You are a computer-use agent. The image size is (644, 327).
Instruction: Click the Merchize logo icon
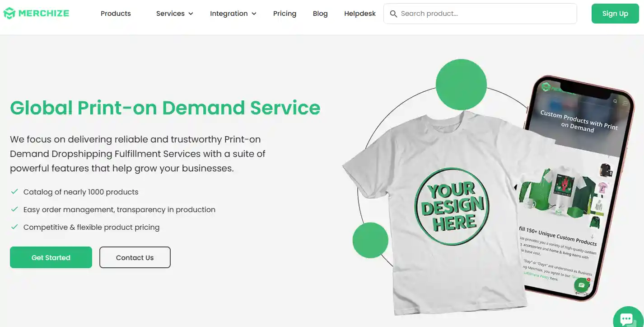click(9, 13)
